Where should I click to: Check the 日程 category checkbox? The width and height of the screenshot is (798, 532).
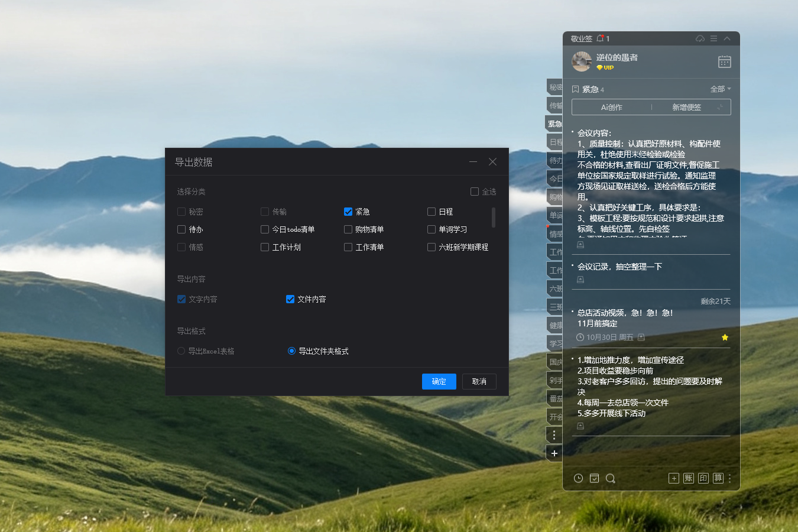point(432,212)
